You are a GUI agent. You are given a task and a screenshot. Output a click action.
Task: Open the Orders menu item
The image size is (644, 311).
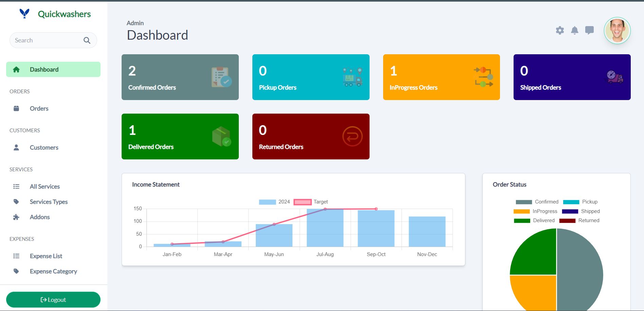(39, 109)
